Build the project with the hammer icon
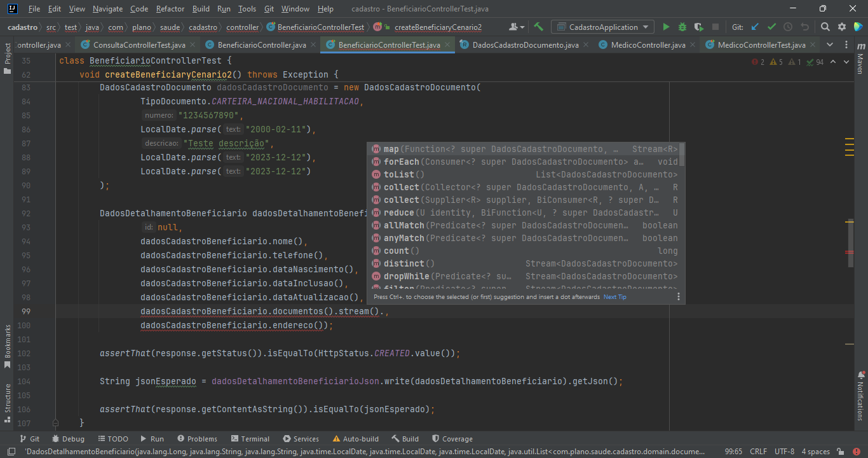This screenshot has width=868, height=458. [538, 27]
